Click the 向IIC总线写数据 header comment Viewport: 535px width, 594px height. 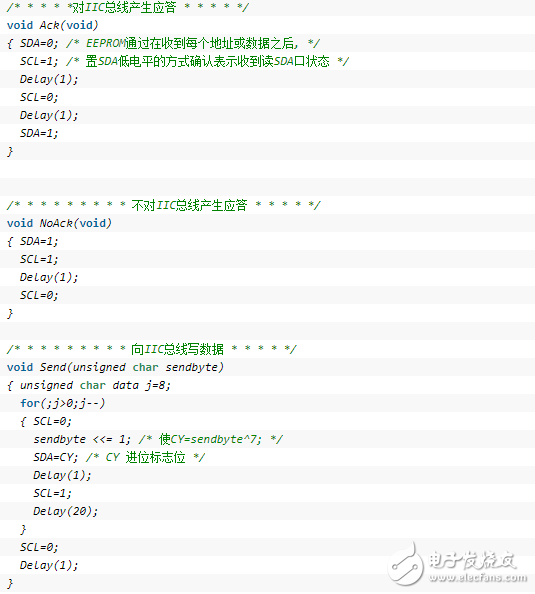[x=152, y=349]
